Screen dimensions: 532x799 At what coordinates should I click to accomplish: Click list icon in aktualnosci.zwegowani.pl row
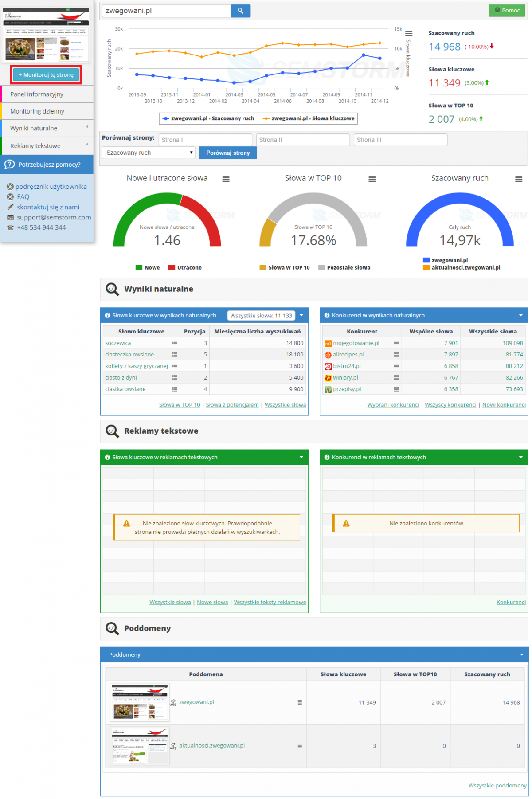pyautogui.click(x=299, y=746)
